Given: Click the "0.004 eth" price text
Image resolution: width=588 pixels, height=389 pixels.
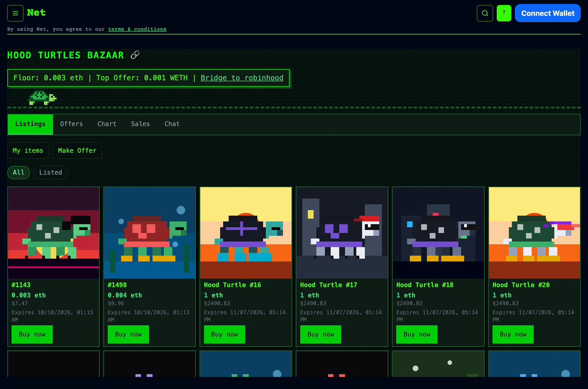Looking at the screenshot, I should point(125,295).
